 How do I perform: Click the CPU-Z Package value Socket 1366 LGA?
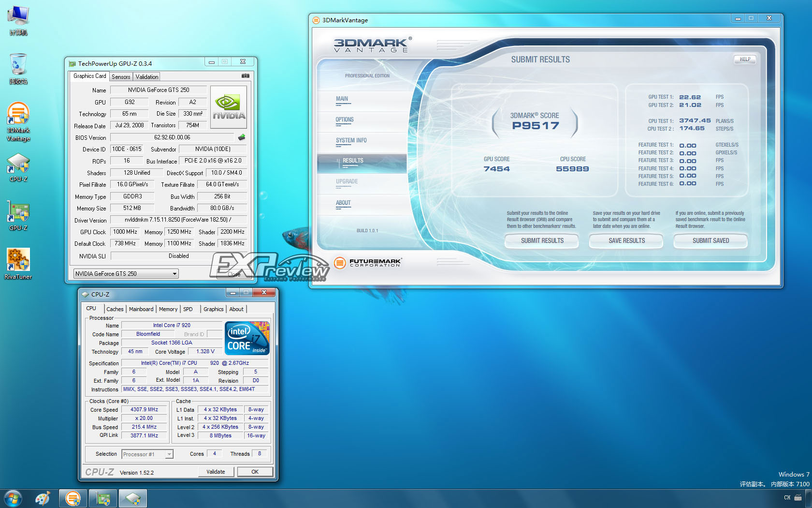(172, 343)
